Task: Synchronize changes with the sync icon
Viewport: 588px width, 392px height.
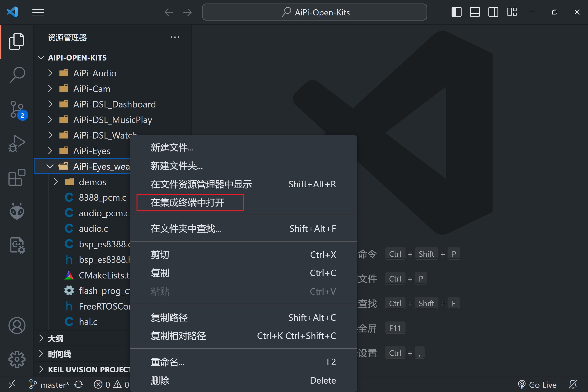Action: pyautogui.click(x=79, y=385)
